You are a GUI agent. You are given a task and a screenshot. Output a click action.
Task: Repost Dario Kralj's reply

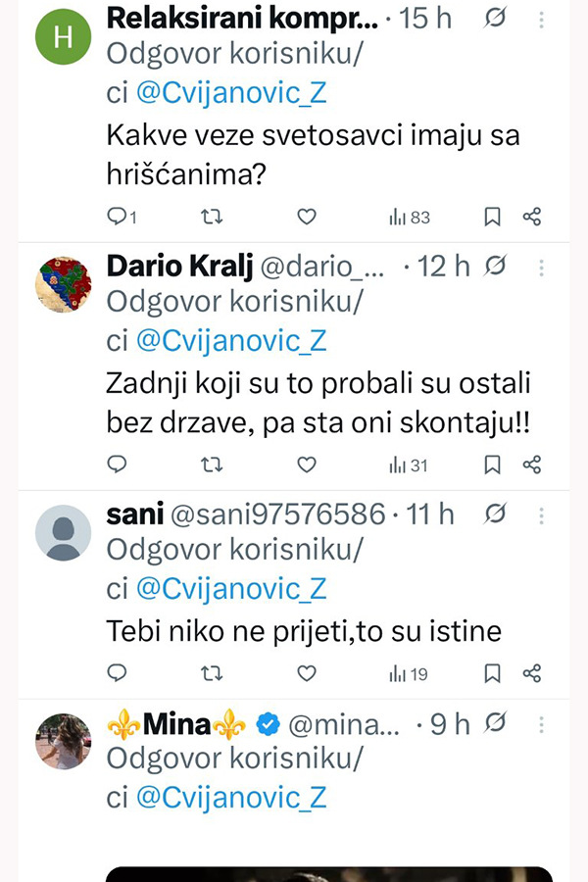(x=211, y=465)
